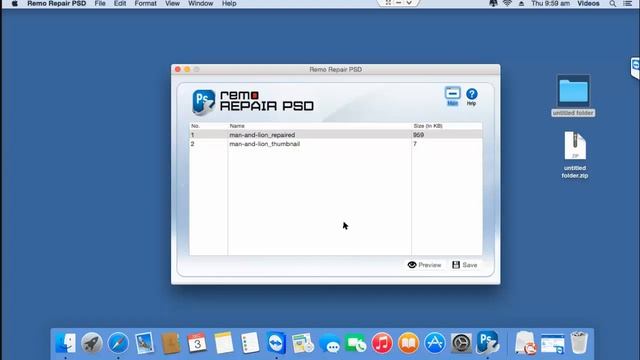
Task: Click the Thu 9:59 am clock
Action: click(x=551, y=4)
